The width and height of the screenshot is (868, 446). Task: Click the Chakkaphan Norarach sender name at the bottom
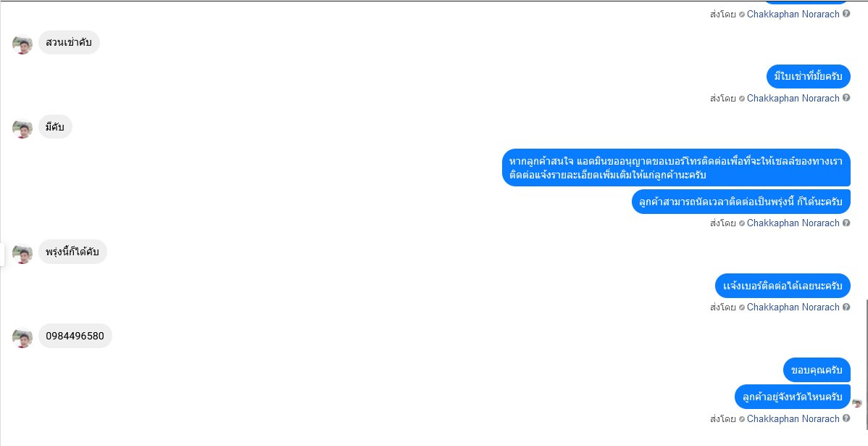(793, 419)
